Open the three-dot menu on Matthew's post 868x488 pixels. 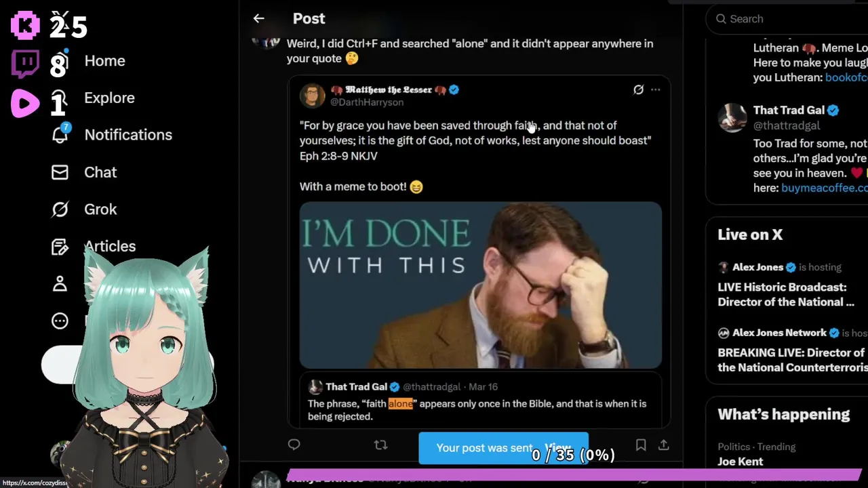pyautogui.click(x=655, y=89)
